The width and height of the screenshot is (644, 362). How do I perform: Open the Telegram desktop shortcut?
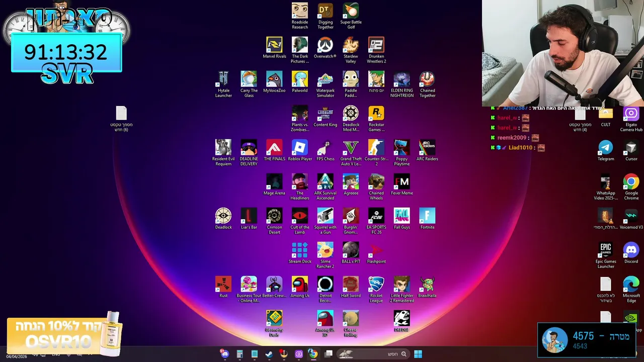606,150
